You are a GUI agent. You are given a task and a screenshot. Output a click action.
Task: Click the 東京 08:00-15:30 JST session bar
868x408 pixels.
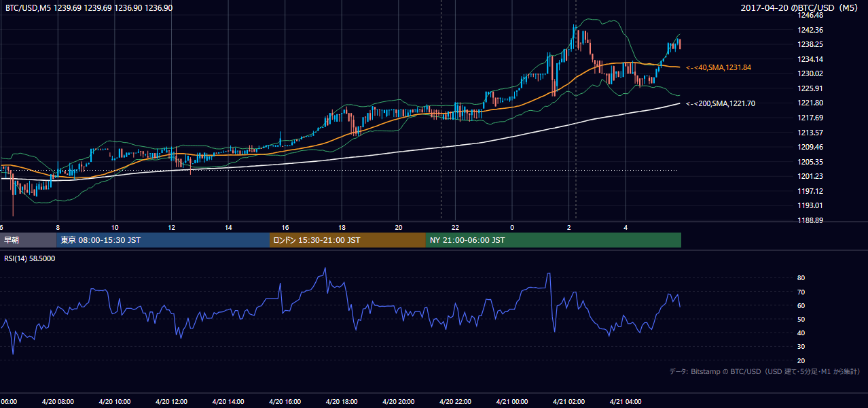point(163,240)
